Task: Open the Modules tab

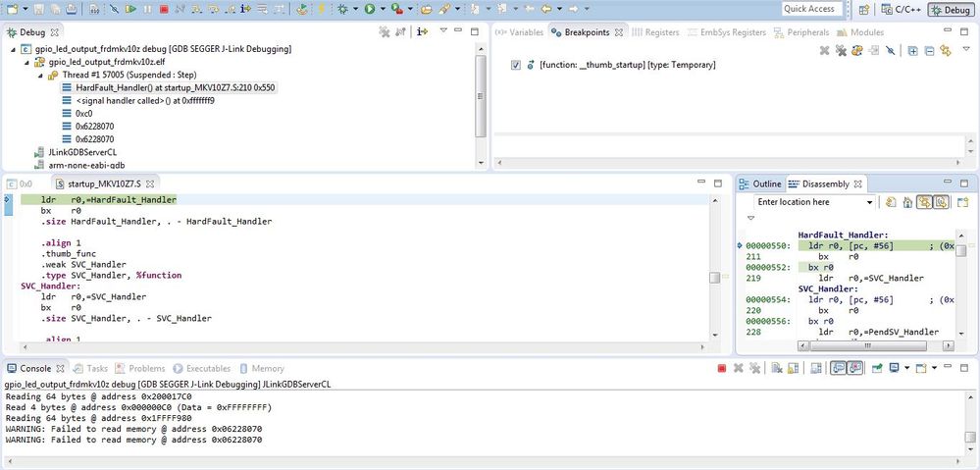Action: tap(860, 32)
